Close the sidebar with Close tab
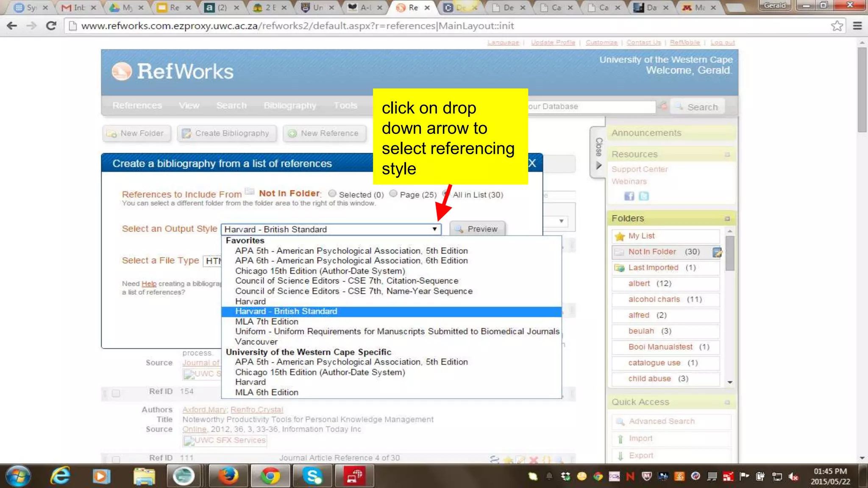The height and width of the screenshot is (488, 868). point(598,152)
